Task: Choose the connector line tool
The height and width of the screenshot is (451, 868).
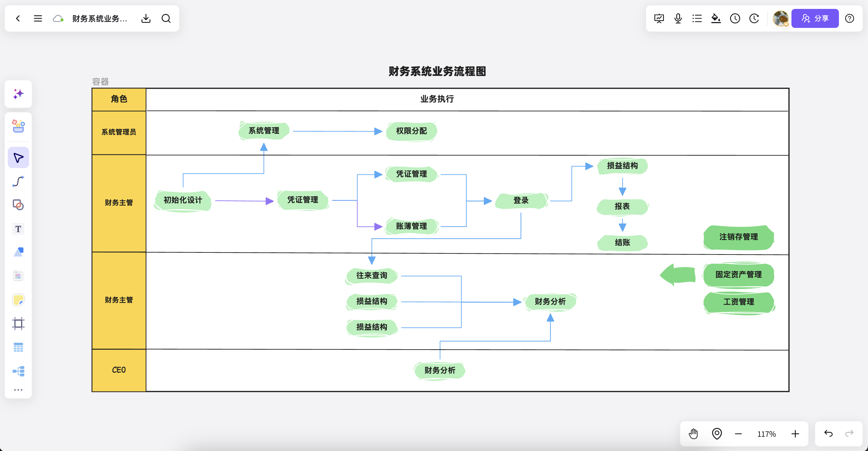Action: (18, 181)
